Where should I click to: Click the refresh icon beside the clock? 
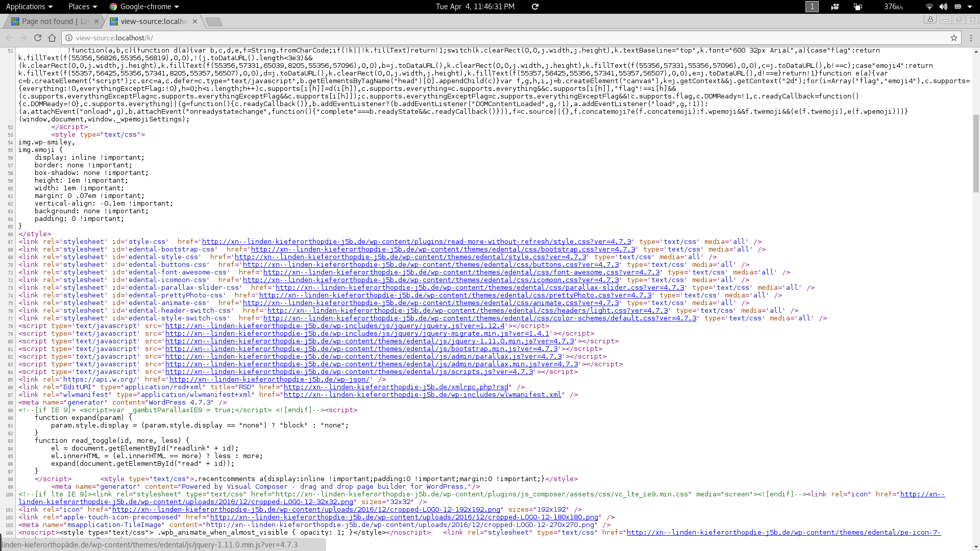pos(535,7)
